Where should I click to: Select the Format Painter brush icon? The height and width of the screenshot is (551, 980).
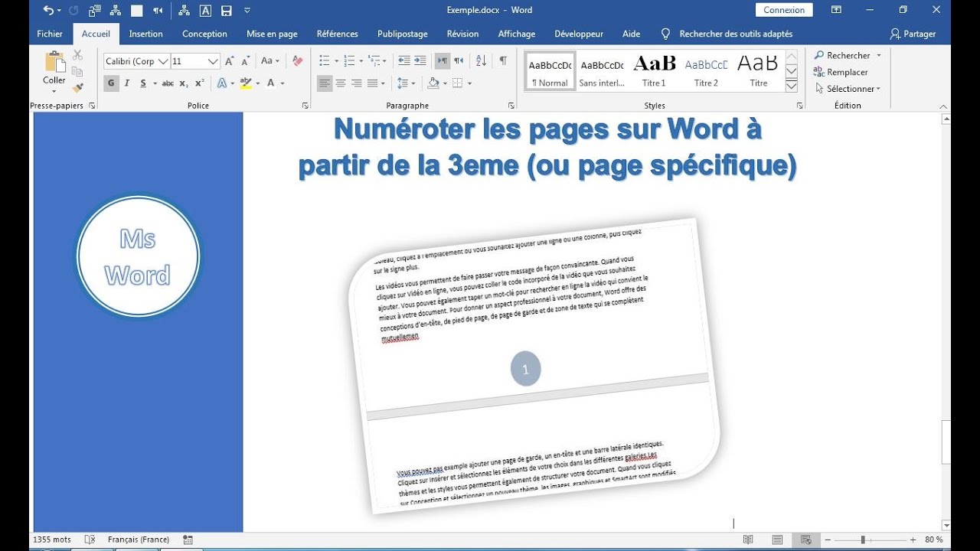[x=77, y=88]
